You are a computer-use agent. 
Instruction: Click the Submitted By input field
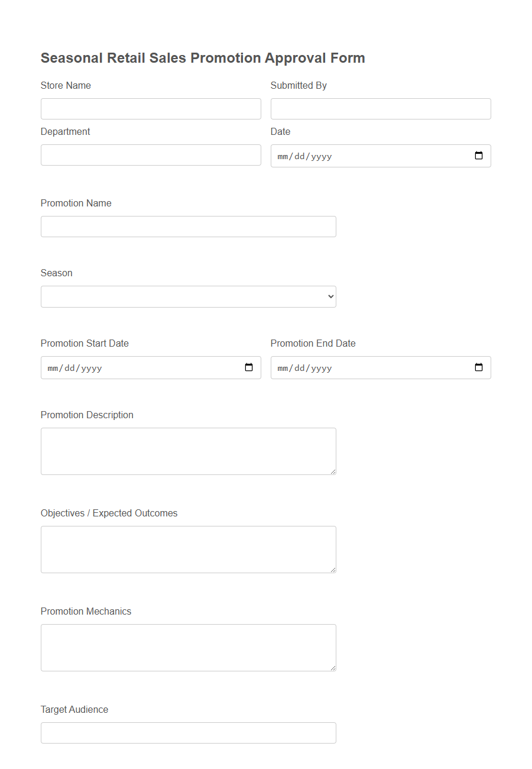pos(380,109)
